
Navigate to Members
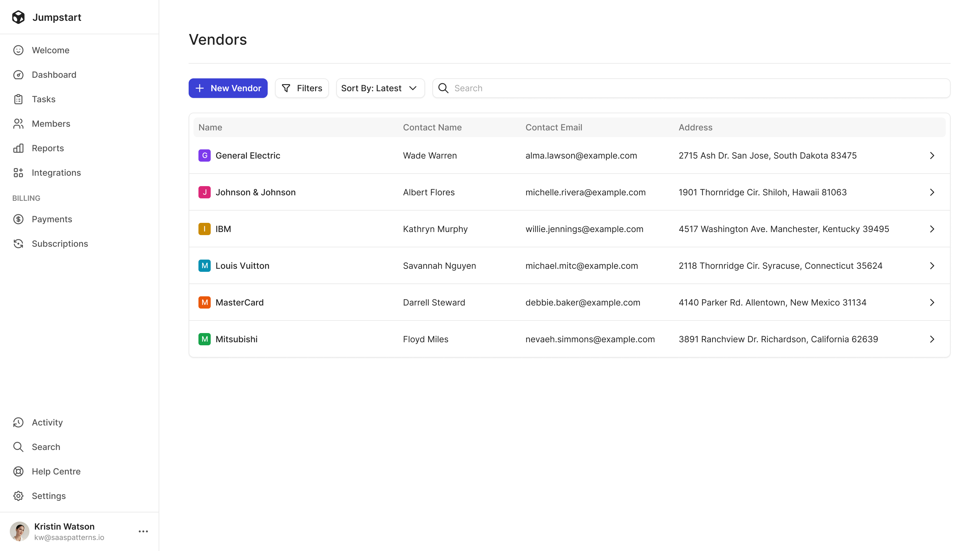pyautogui.click(x=51, y=124)
